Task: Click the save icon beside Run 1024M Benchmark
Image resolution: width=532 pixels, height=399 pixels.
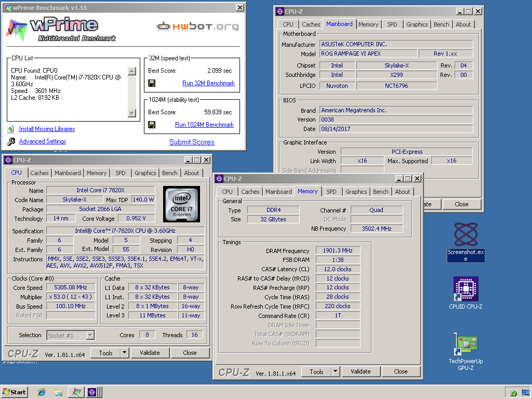Action: pyautogui.click(x=152, y=125)
